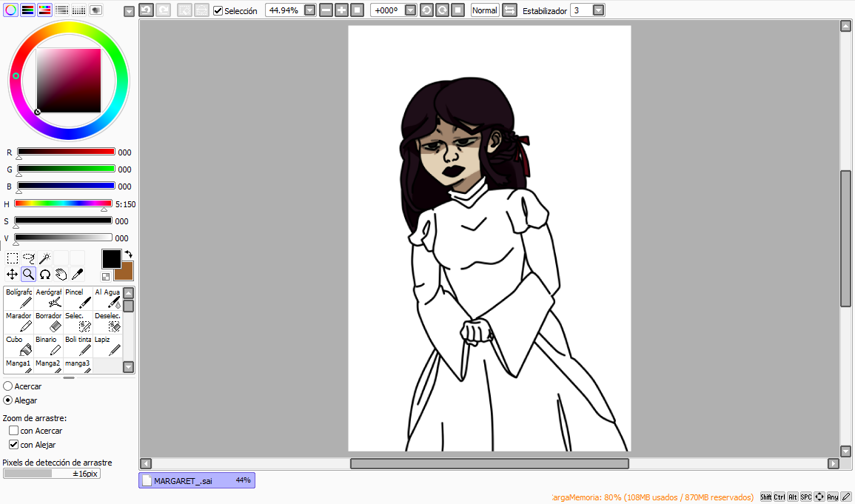Select the magic wand tool

[x=44, y=258]
